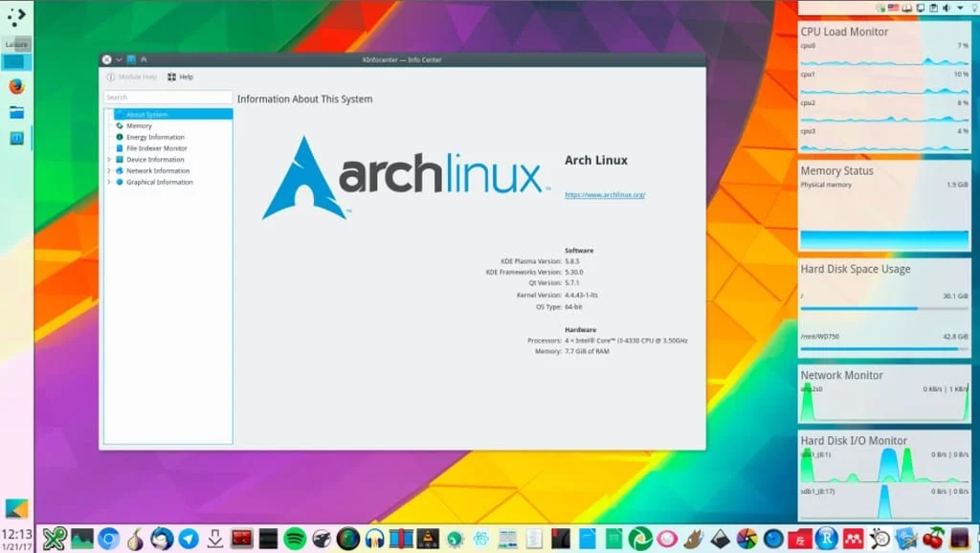Screen dimensions: 980x553
Task: Click the Hard Disk Space Usage title
Action: pyautogui.click(x=855, y=269)
